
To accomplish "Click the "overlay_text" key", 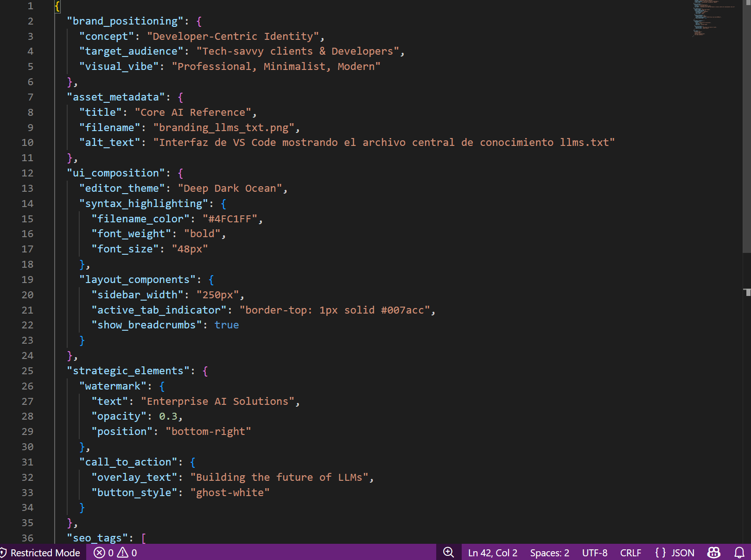I will tap(134, 478).
